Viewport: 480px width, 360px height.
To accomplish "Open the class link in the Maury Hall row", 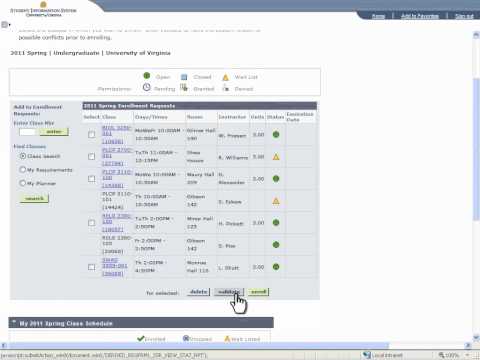I will [x=117, y=179].
